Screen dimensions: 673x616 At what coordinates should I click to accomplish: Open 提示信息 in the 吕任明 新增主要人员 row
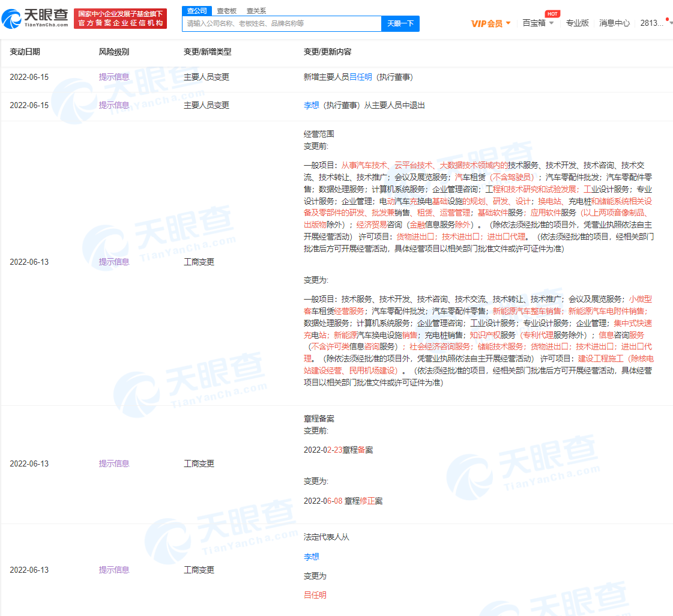(x=113, y=77)
